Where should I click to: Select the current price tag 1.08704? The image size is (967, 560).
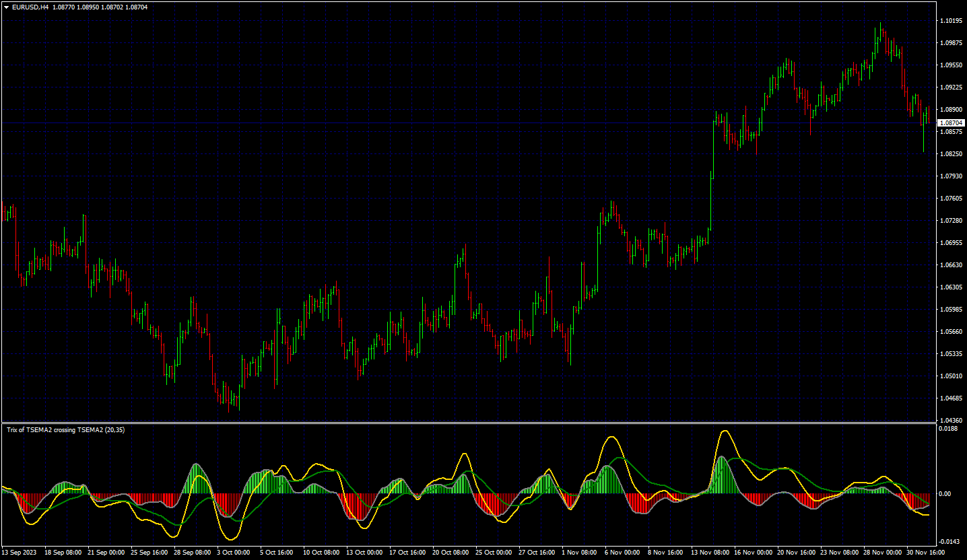click(x=950, y=123)
